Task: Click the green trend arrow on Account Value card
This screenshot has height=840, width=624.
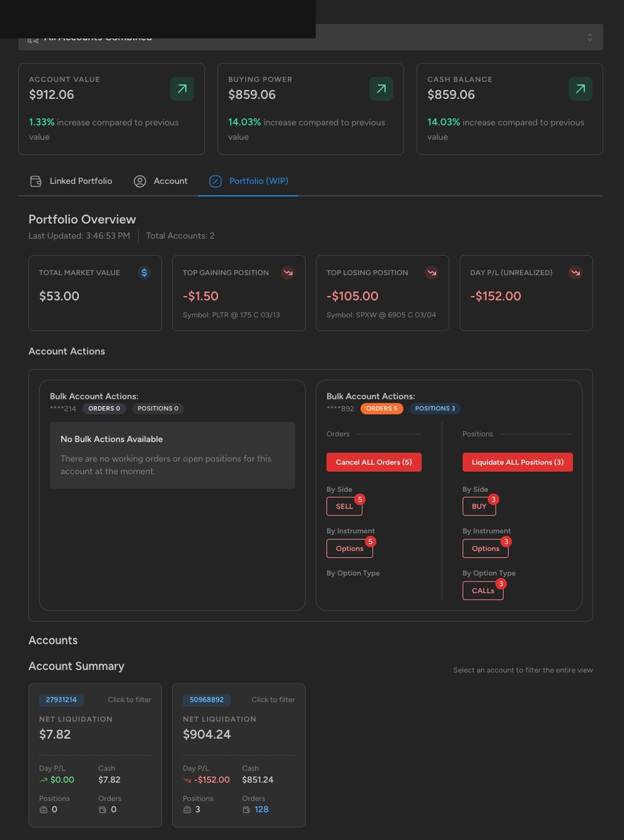Action: tap(182, 89)
